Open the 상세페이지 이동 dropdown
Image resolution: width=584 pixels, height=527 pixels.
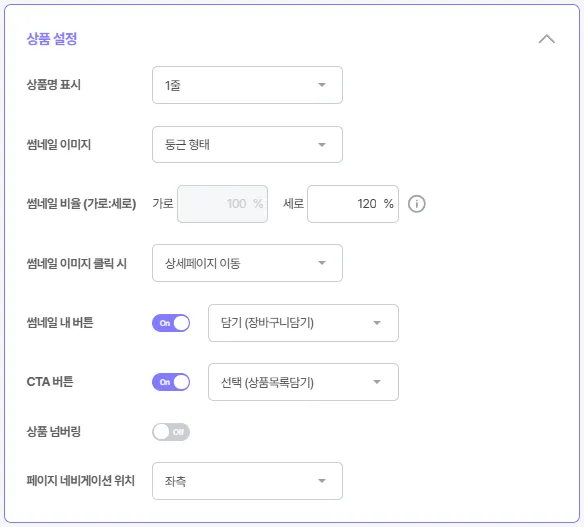point(247,263)
